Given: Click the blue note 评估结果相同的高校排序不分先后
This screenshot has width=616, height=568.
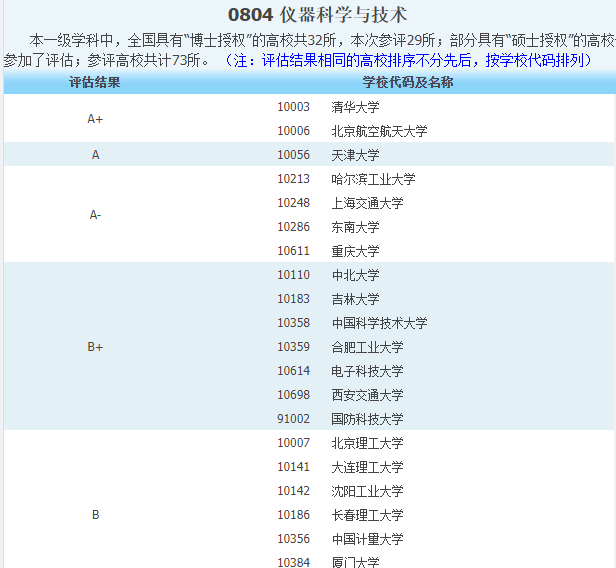Looking at the screenshot, I should point(366,60).
